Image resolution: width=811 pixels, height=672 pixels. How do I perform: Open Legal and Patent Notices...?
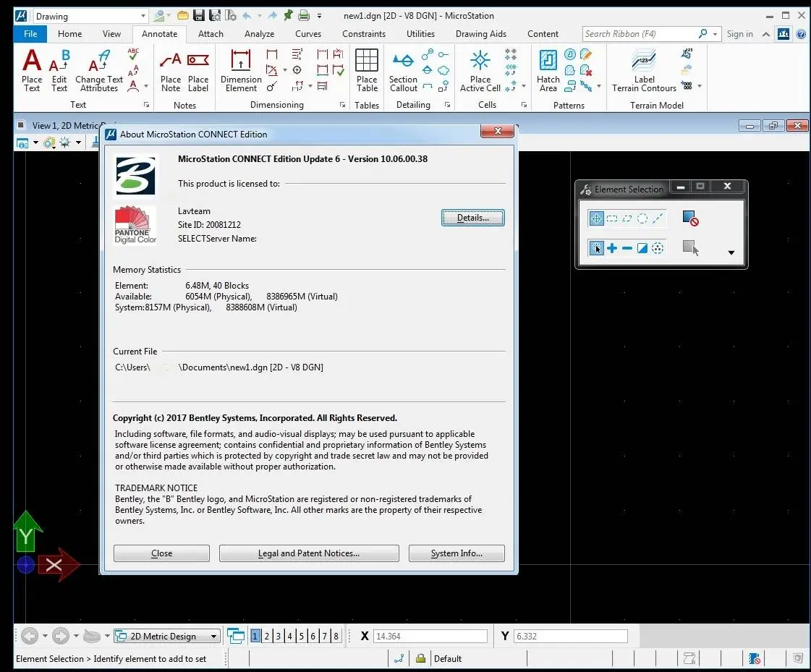[x=309, y=553]
